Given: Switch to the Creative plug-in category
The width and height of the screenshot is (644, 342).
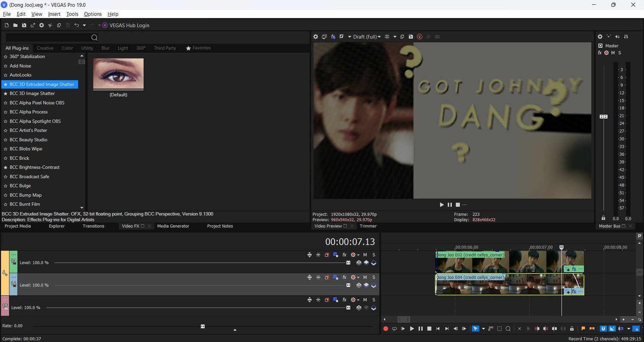Looking at the screenshot, I should (x=45, y=48).
